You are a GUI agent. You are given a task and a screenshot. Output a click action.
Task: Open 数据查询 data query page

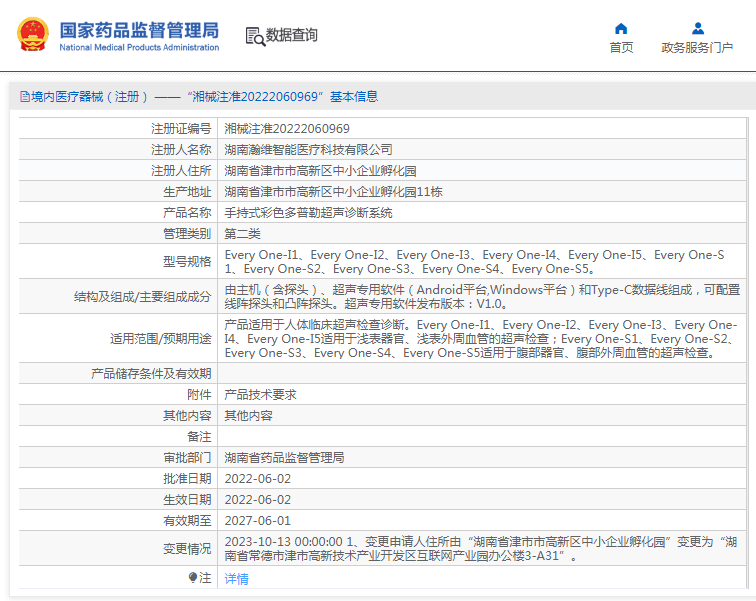[x=292, y=35]
